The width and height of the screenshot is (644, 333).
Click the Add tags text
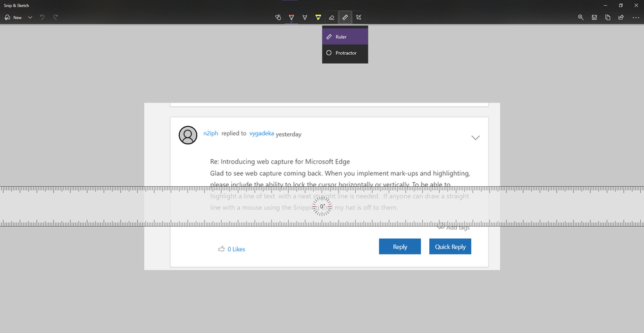458,228
